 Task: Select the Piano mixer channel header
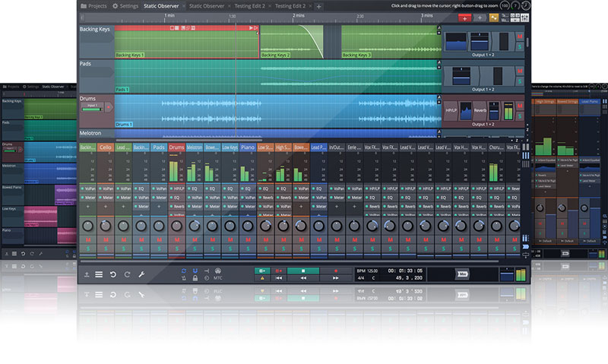tap(248, 147)
